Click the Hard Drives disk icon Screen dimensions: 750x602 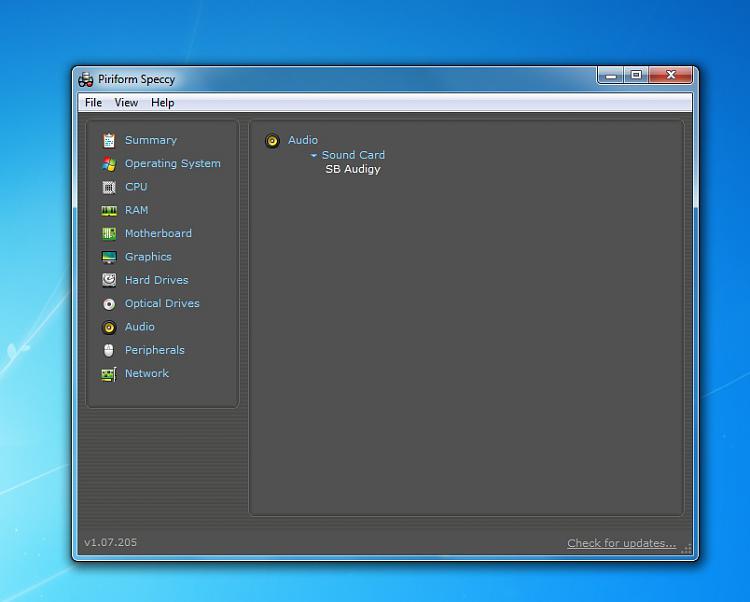pos(109,280)
